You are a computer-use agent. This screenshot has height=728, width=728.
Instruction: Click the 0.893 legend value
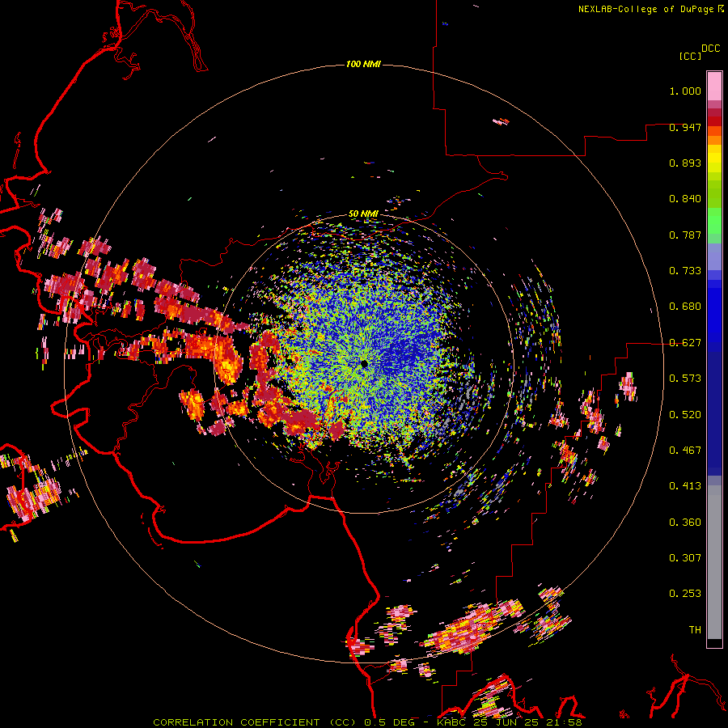tap(685, 163)
